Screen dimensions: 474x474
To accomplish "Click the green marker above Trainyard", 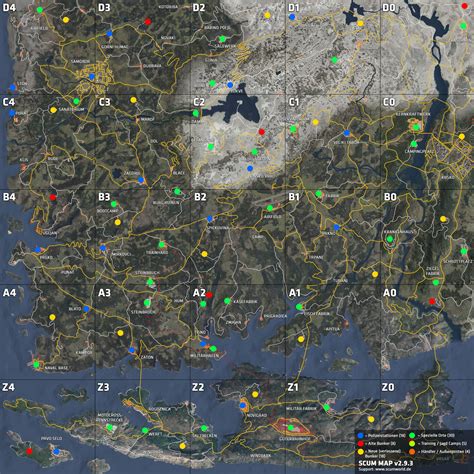I will tap(162, 245).
